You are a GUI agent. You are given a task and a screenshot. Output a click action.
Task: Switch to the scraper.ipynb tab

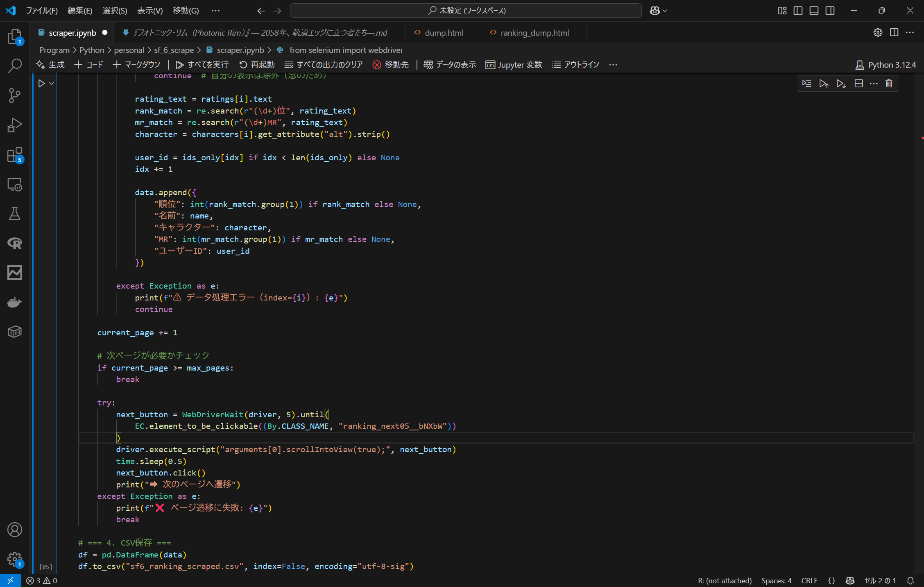[72, 33]
